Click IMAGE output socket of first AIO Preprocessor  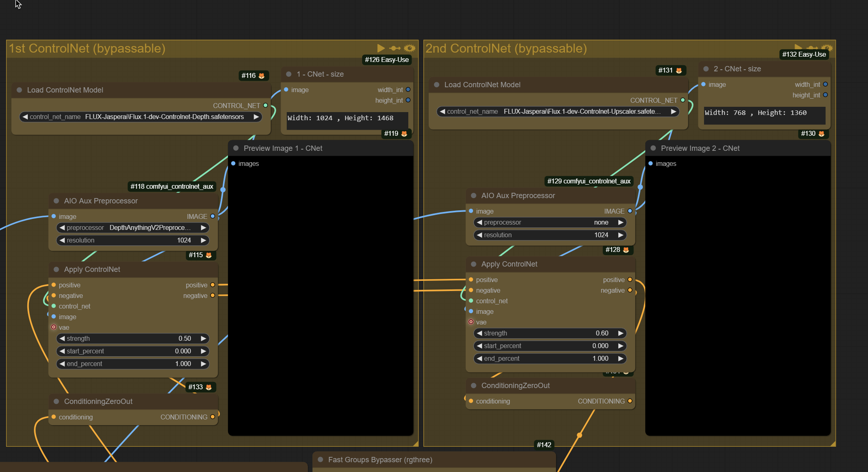click(x=213, y=216)
